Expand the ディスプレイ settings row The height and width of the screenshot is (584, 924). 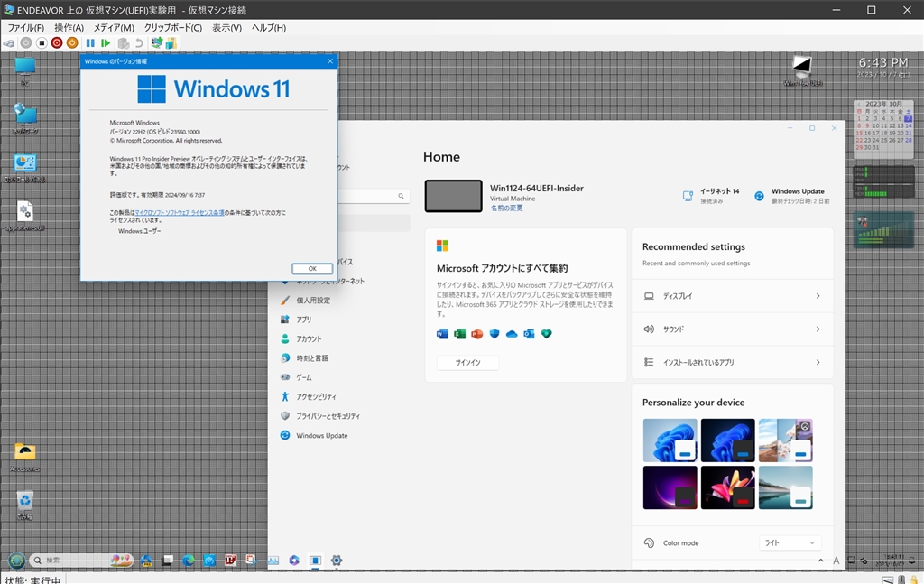pos(733,296)
